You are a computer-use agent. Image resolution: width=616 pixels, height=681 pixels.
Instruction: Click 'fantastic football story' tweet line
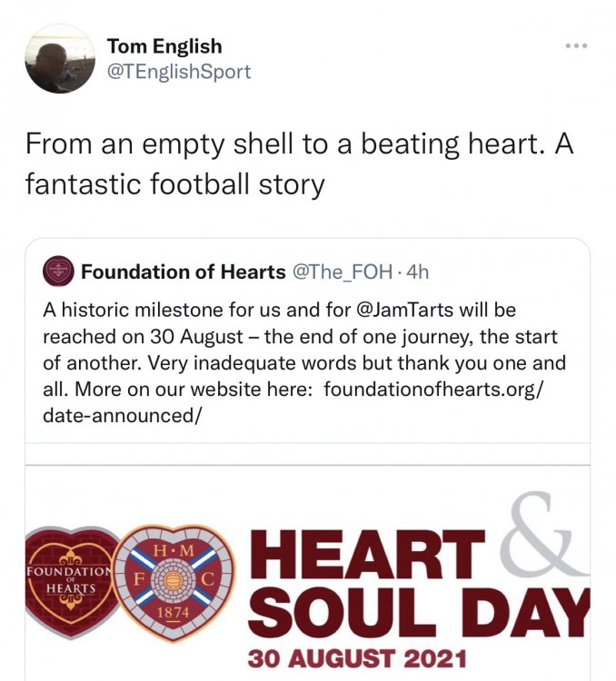[174, 184]
